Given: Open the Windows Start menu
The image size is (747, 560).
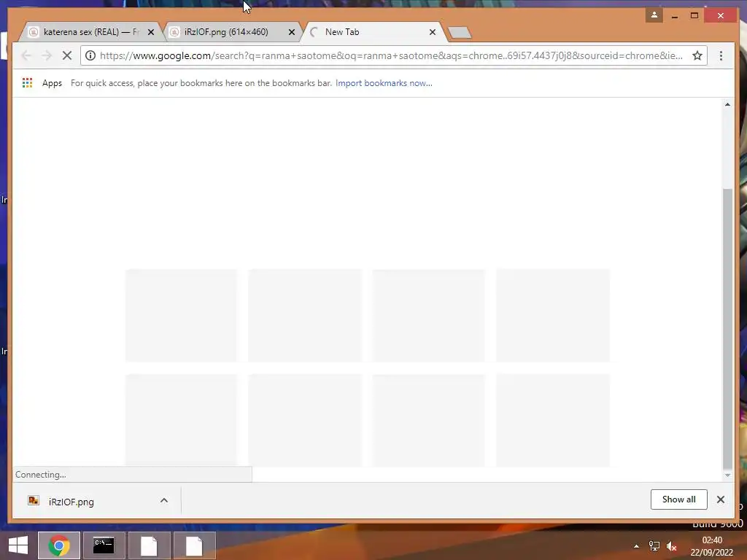Looking at the screenshot, I should point(18,545).
